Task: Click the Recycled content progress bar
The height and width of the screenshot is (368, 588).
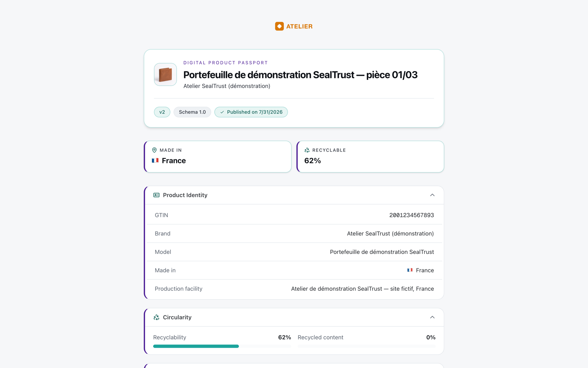Action: pyautogui.click(x=366, y=346)
